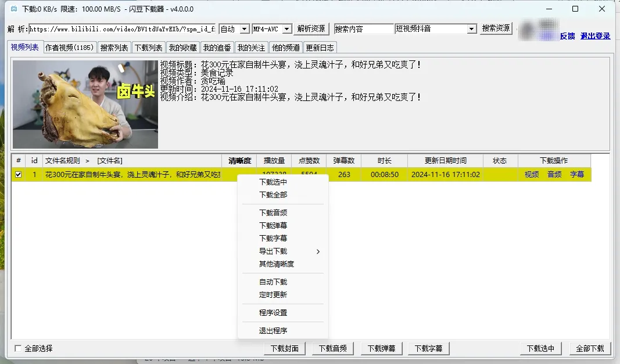Screen dimensions: 620x364
Task: Click 退出程序 in the context menu
Action: pos(273,331)
